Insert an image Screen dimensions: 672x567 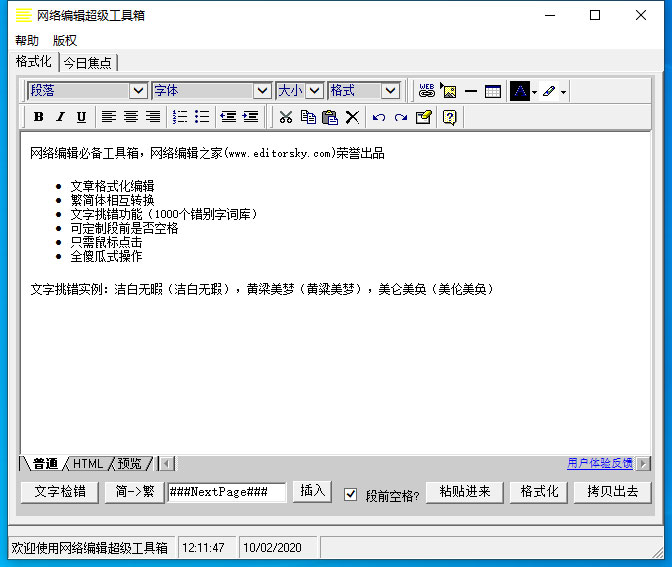[449, 91]
